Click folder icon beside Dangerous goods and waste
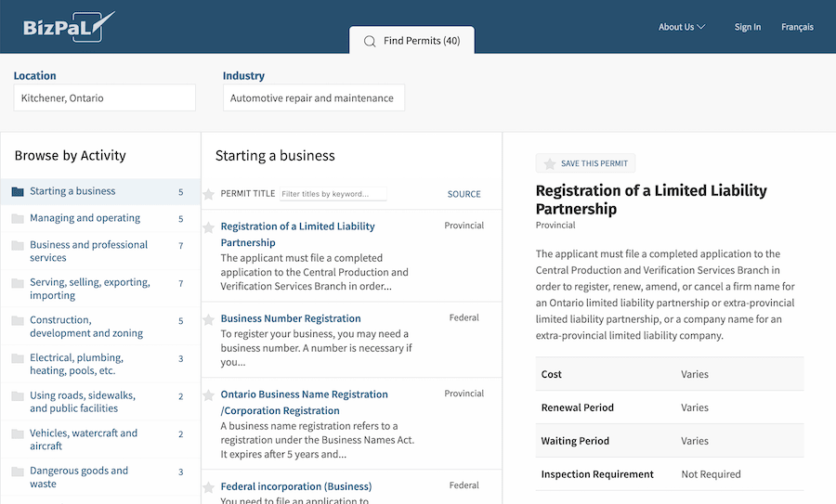 click(x=18, y=472)
